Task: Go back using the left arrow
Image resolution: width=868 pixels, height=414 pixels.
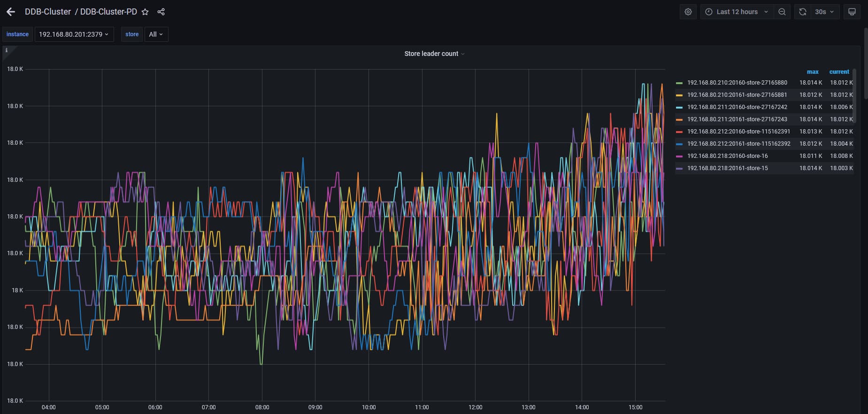Action: tap(11, 12)
